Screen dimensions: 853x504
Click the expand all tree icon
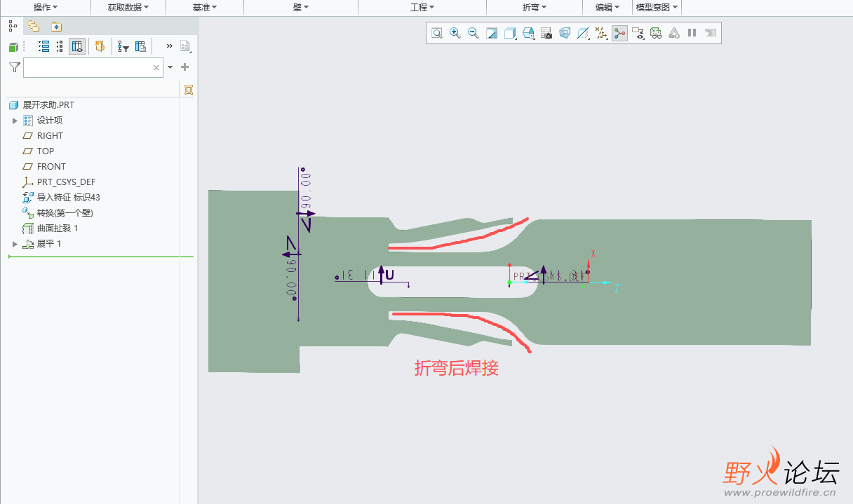point(43,47)
